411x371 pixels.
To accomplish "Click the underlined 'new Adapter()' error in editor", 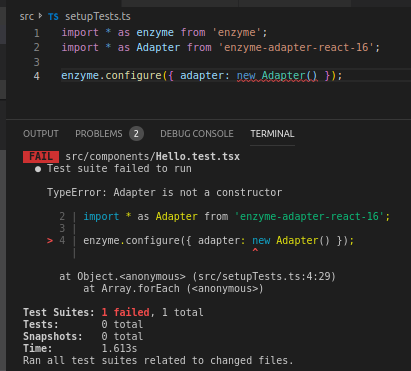I will point(277,76).
